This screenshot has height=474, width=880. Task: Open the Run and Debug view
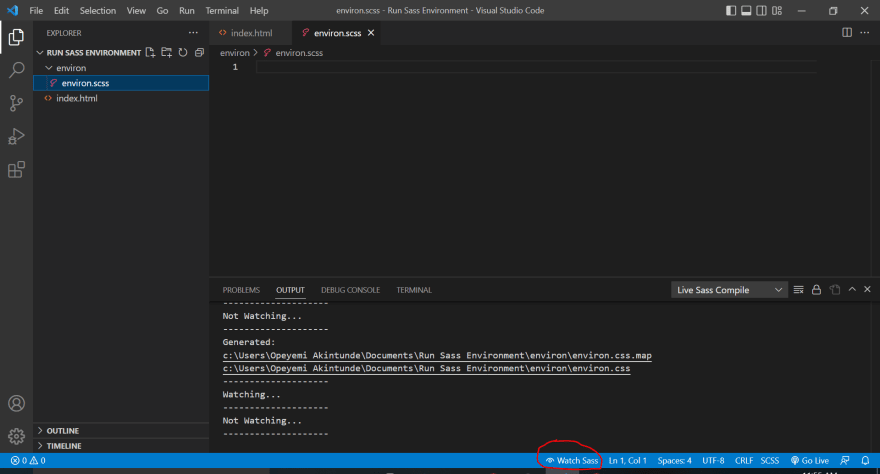pos(16,136)
